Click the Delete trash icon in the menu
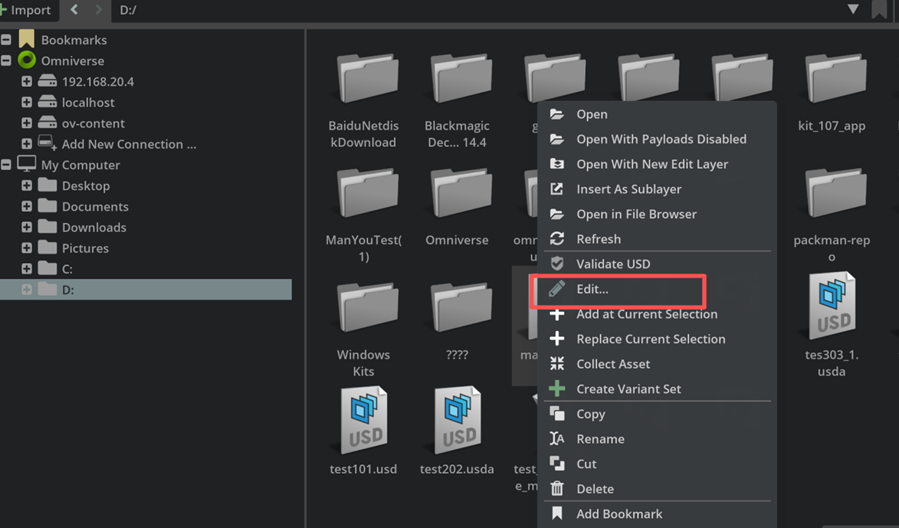899x528 pixels. [557, 489]
